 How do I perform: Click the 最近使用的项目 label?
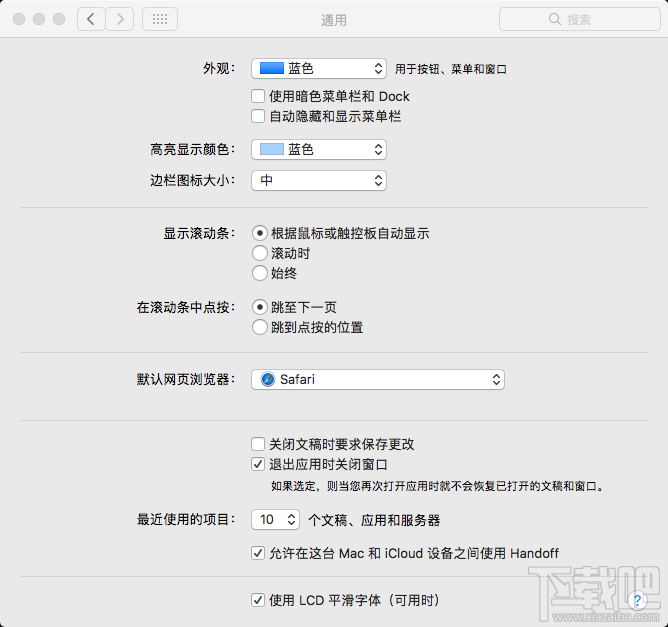[x=186, y=520]
